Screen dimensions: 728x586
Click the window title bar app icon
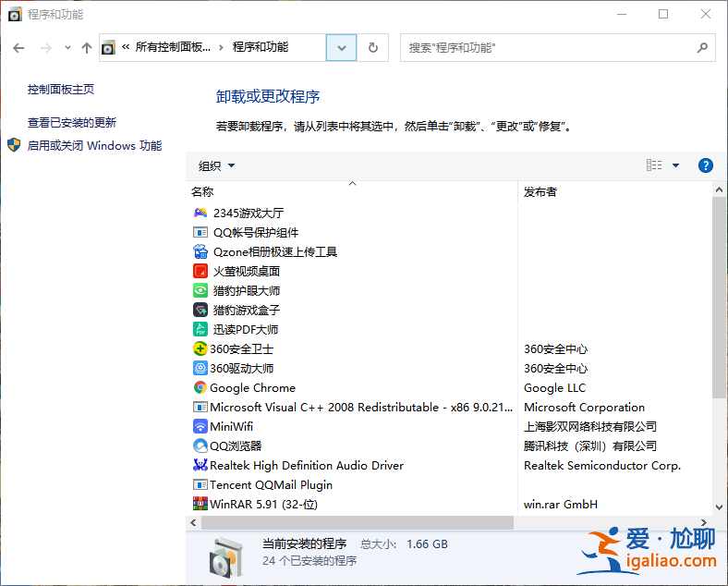[15, 15]
